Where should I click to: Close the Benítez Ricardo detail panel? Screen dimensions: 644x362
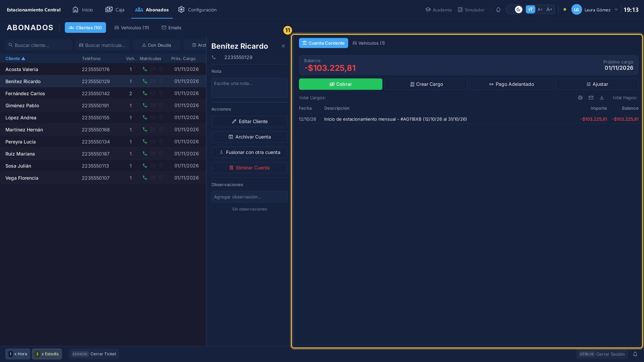click(x=283, y=46)
